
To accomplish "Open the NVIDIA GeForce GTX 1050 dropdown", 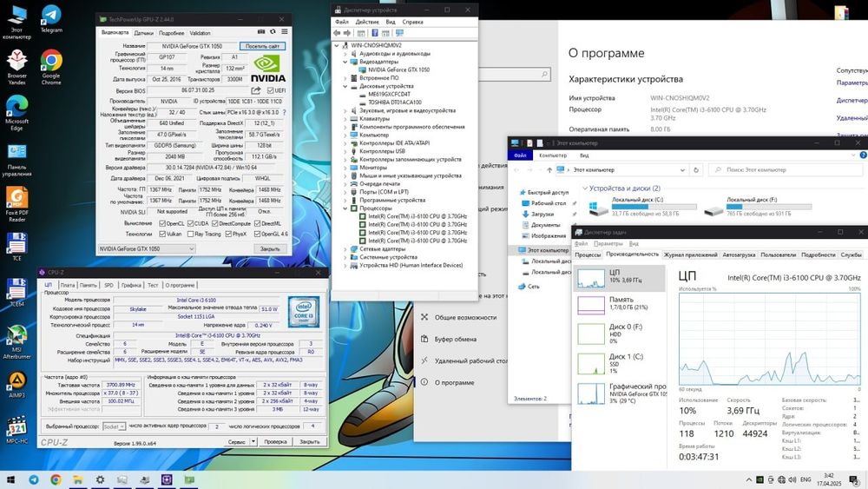I will [x=146, y=248].
